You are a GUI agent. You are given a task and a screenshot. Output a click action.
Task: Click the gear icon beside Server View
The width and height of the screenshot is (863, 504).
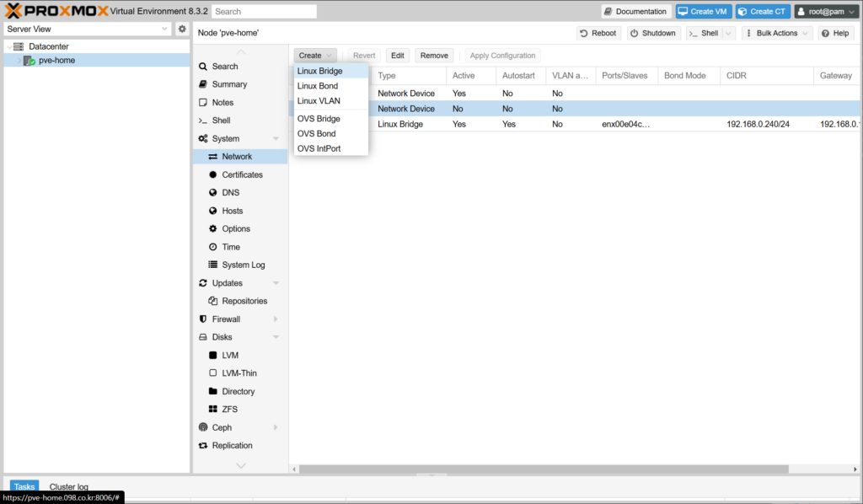(181, 29)
